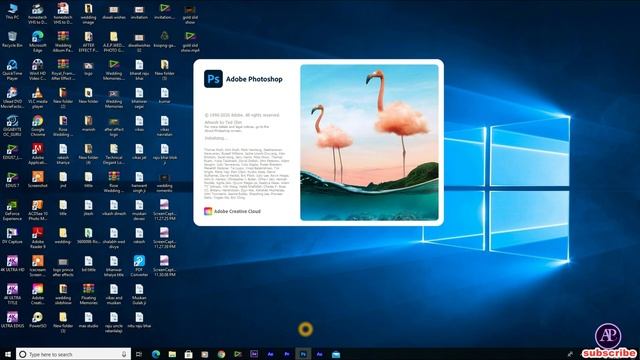
Task: Select the manish folder icon
Action: tap(88, 124)
